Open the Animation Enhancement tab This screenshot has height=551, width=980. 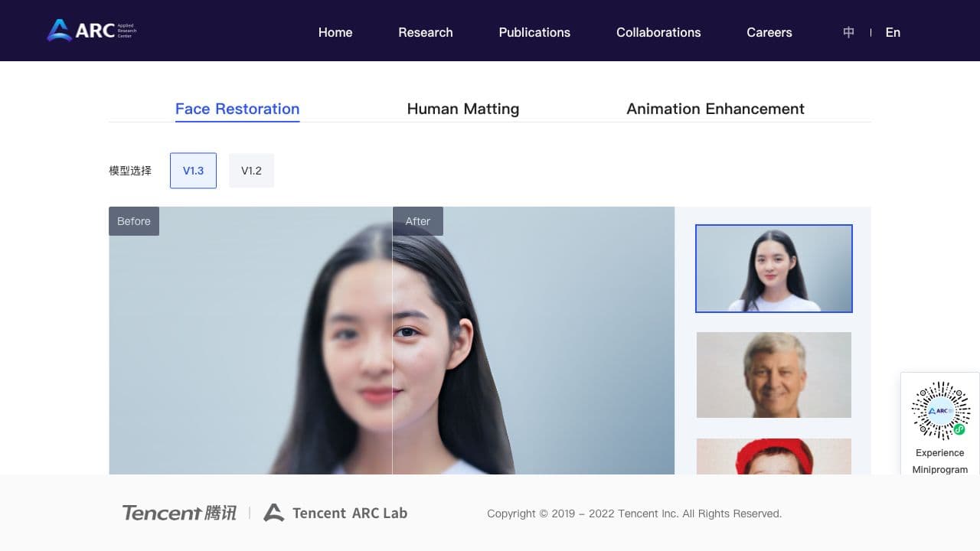(x=715, y=109)
